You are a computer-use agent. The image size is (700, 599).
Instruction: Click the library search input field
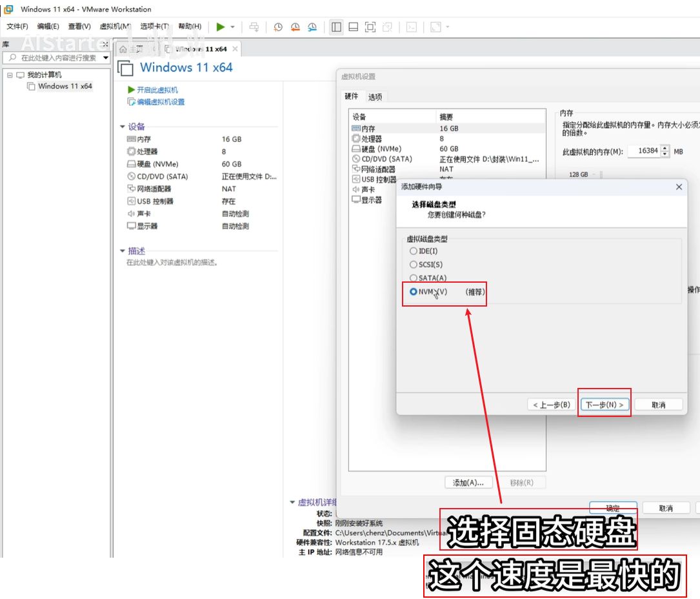click(x=58, y=58)
